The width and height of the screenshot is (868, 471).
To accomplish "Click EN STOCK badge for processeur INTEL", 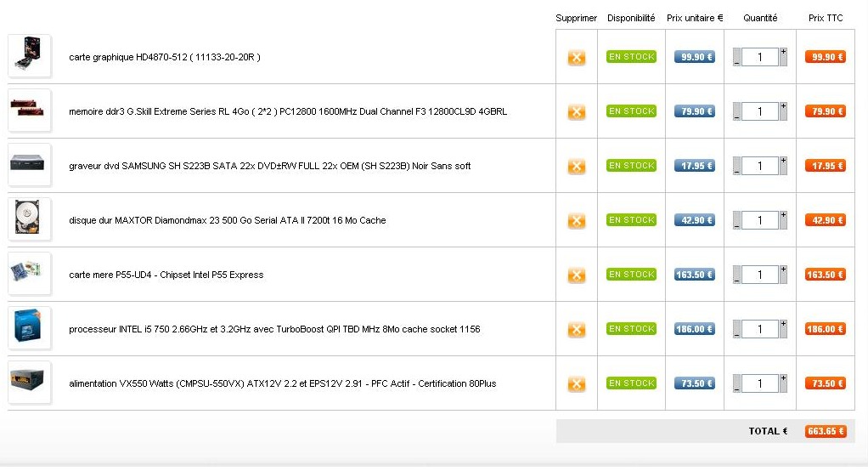I will tap(631, 328).
